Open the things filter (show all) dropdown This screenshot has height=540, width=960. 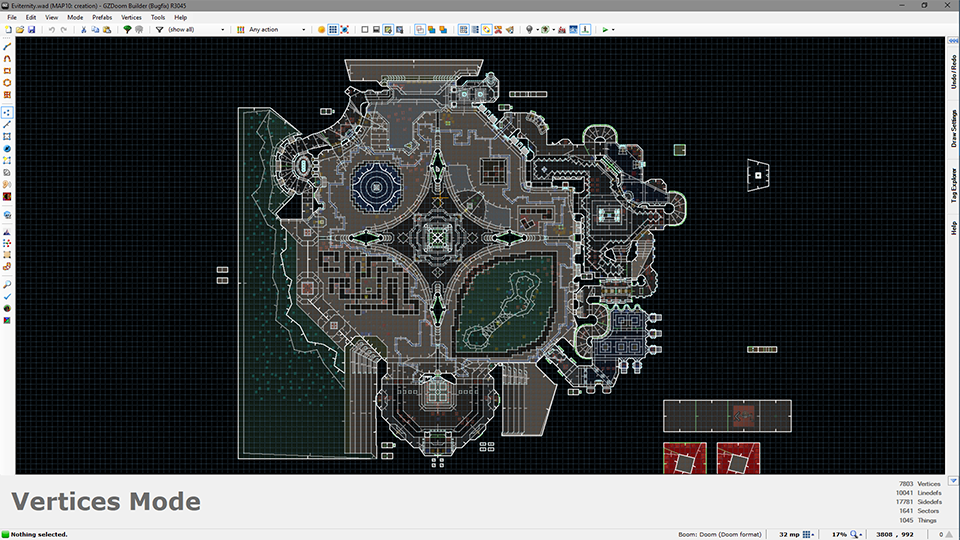click(x=196, y=29)
